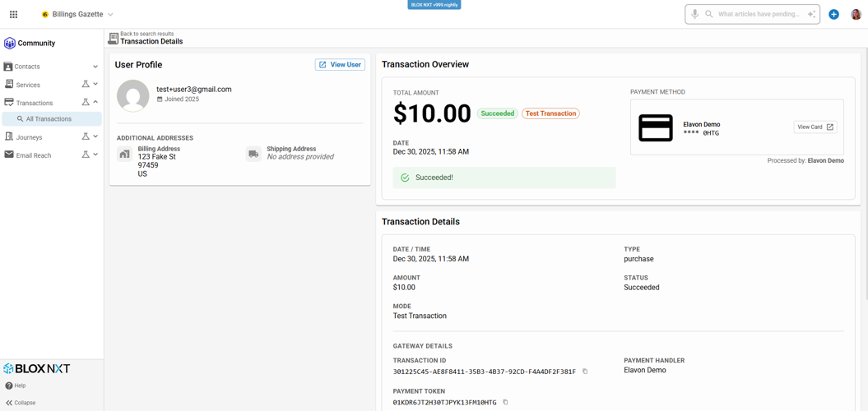This screenshot has width=868, height=411.
Task: Open Transactions in the sidebar
Action: click(35, 103)
